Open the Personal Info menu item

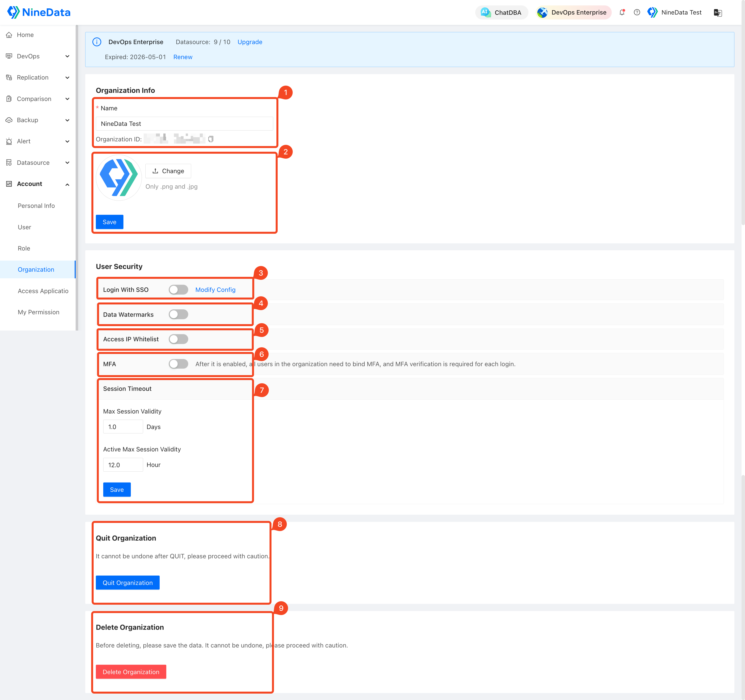click(x=36, y=206)
